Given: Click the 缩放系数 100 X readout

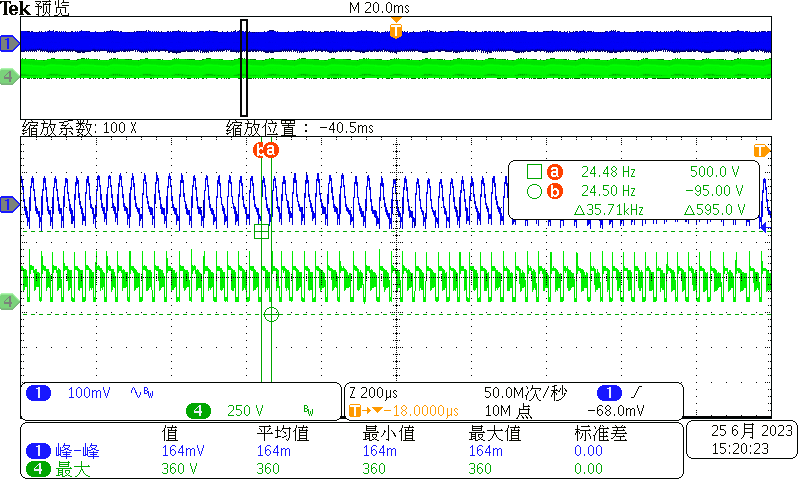Looking at the screenshot, I should tap(79, 128).
